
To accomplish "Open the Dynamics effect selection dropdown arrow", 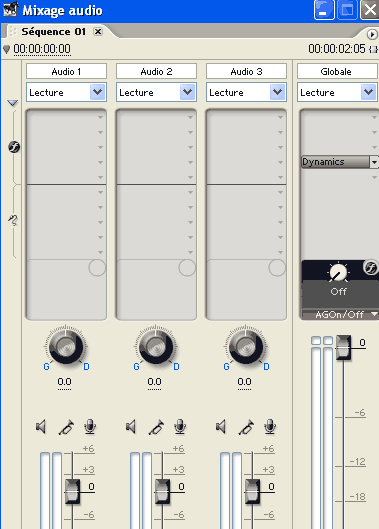I will tap(374, 162).
